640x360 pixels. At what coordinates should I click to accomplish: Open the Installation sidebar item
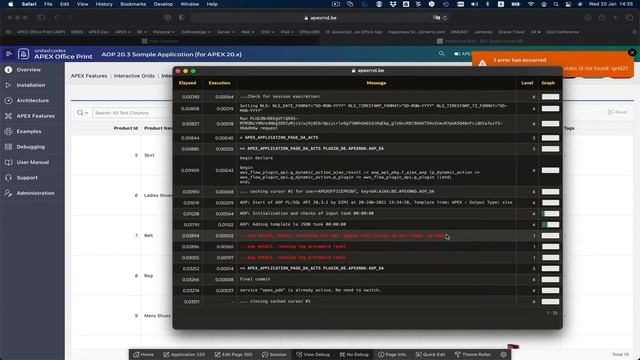pos(31,85)
